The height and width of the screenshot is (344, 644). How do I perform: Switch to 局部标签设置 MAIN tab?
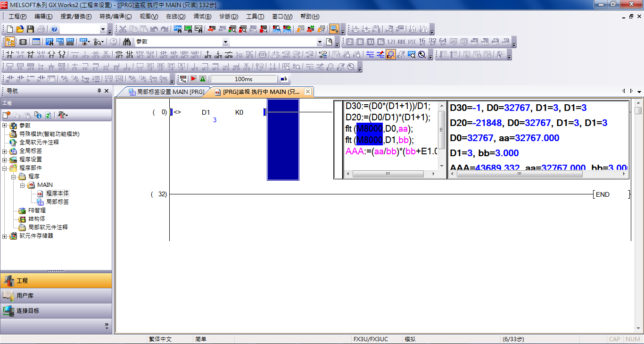(x=166, y=92)
